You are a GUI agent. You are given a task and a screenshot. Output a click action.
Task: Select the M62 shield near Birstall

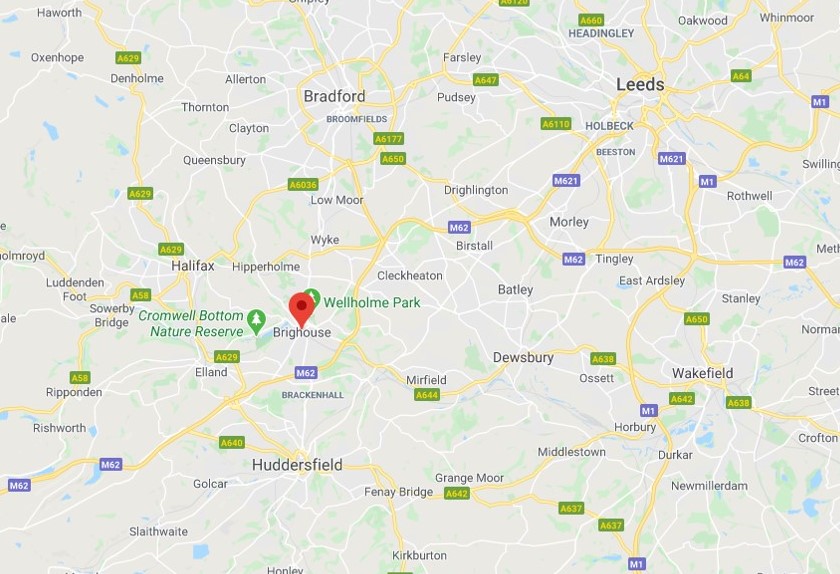(459, 227)
